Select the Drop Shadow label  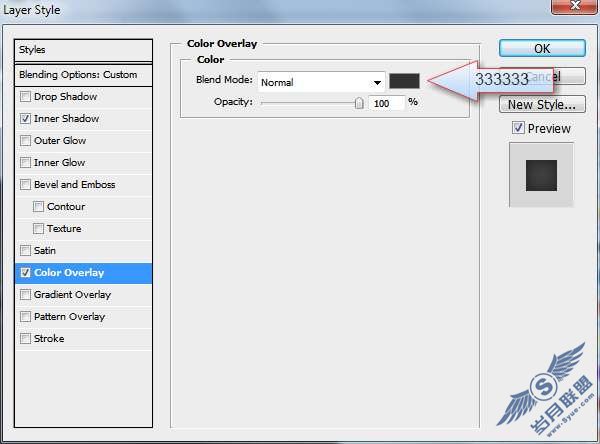65,96
